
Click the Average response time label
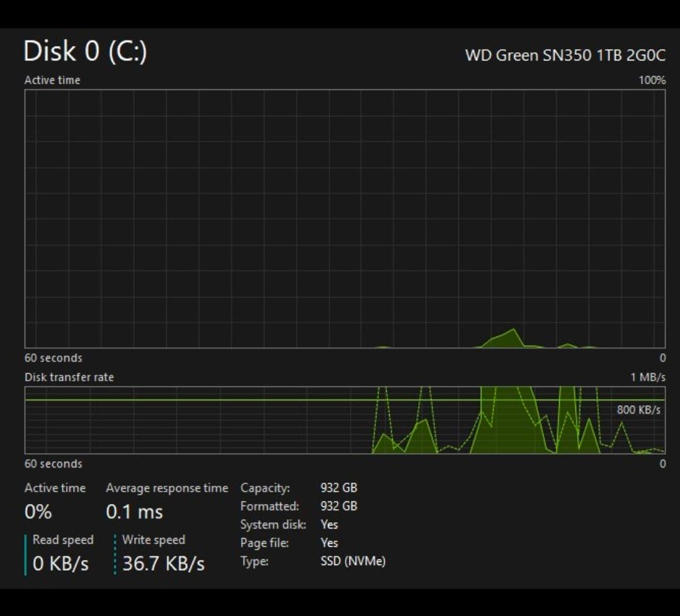[x=167, y=488]
